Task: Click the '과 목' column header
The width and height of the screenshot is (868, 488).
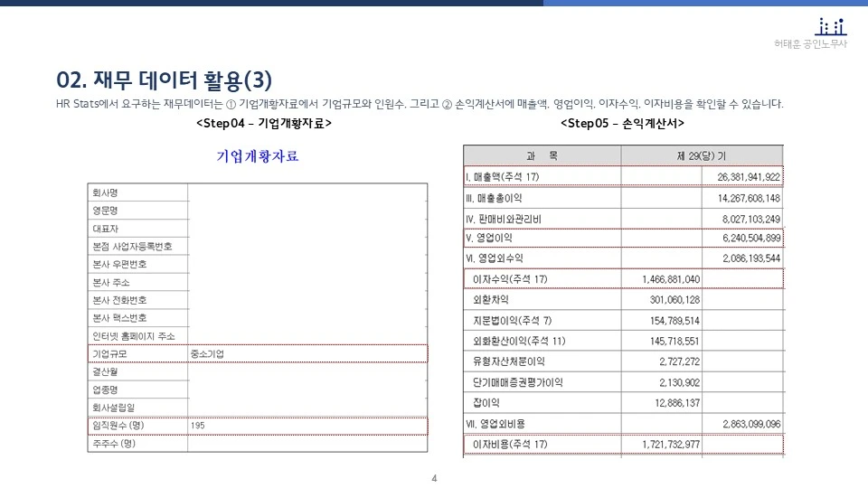Action: click(x=542, y=156)
